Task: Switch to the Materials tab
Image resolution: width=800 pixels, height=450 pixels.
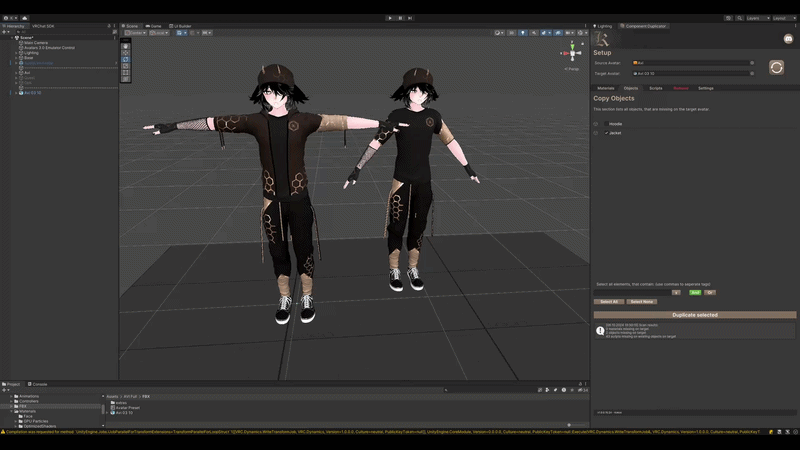Action: (x=606, y=88)
